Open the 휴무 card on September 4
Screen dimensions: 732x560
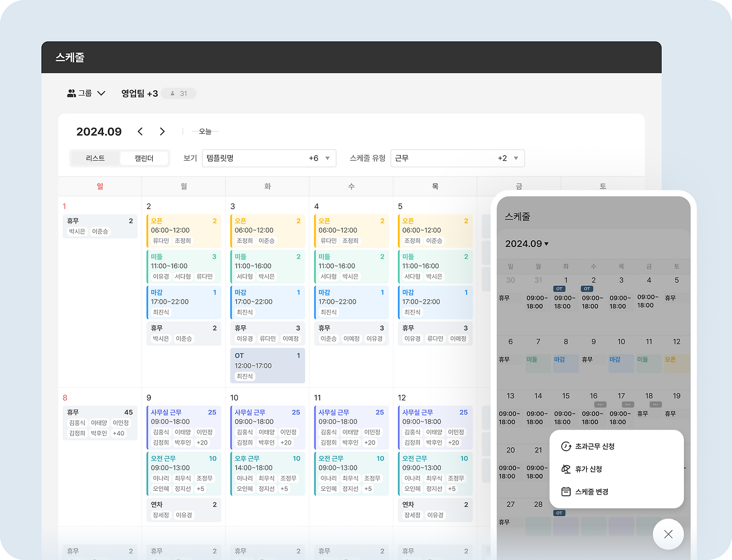[352, 333]
